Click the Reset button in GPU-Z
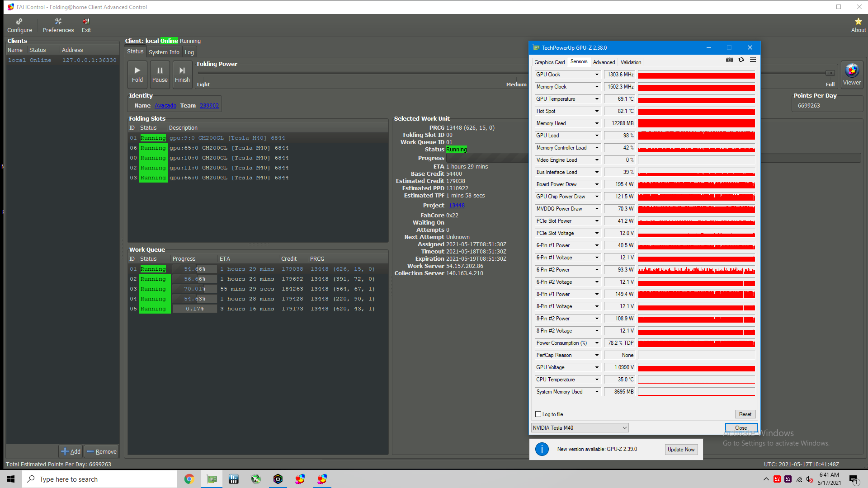Image resolution: width=868 pixels, height=488 pixels. tap(745, 414)
